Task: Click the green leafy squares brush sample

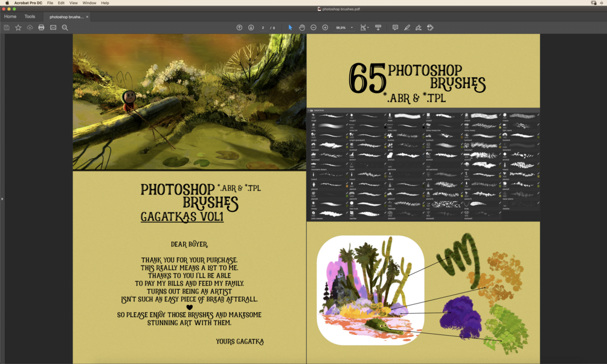Action: (x=506, y=328)
